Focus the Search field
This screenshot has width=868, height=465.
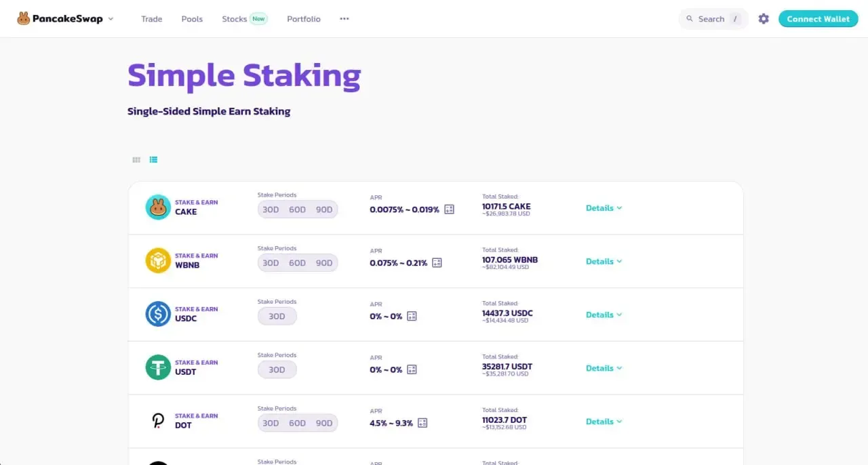(713, 19)
